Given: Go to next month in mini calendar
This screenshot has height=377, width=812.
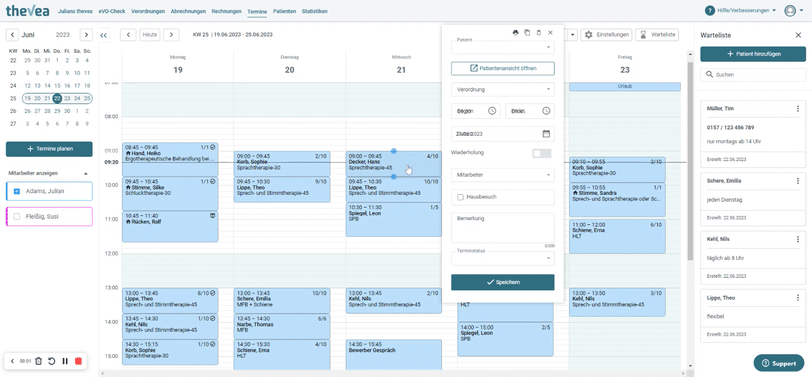Looking at the screenshot, I should click(86, 35).
